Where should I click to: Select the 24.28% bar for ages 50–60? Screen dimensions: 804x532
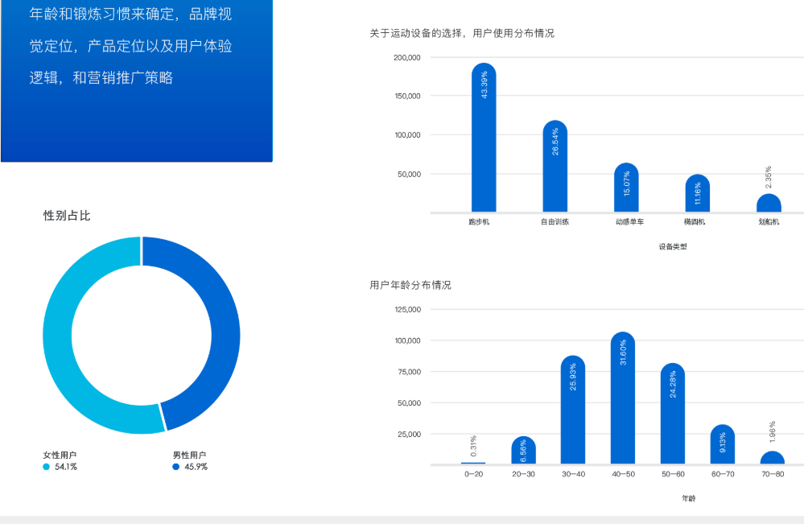673,414
